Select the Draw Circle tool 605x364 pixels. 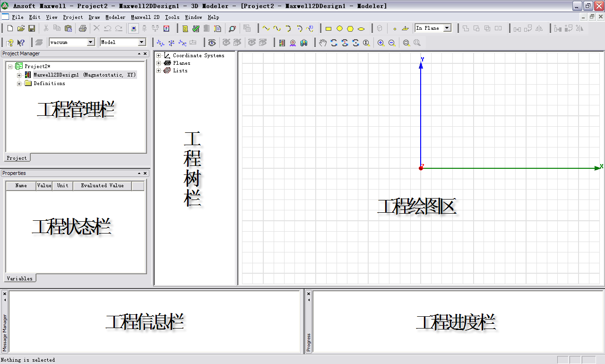click(339, 29)
